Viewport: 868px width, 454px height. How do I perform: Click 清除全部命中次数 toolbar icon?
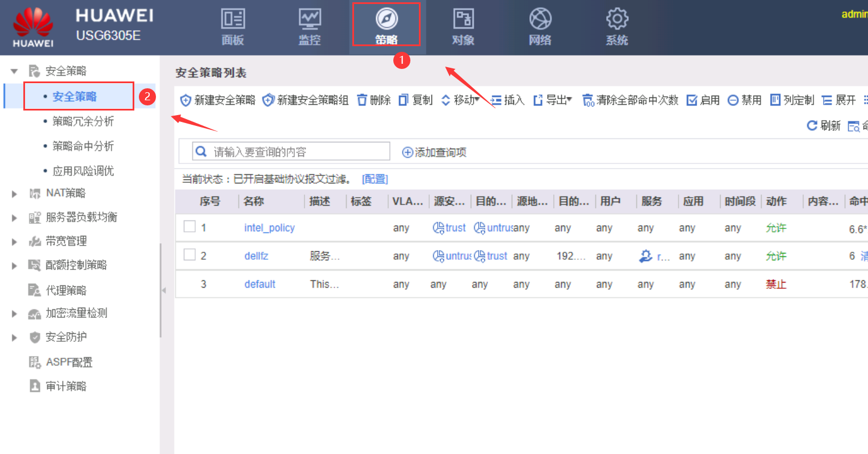(588, 101)
